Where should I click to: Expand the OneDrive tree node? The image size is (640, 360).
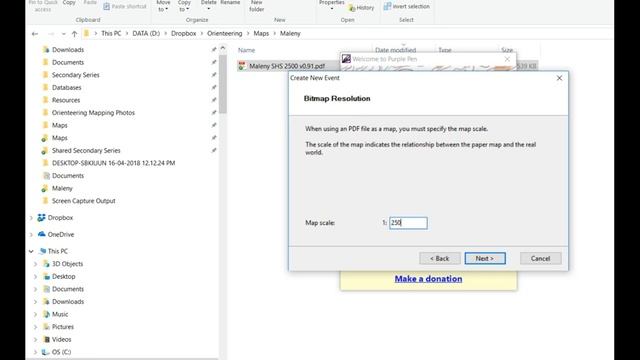[31, 235]
